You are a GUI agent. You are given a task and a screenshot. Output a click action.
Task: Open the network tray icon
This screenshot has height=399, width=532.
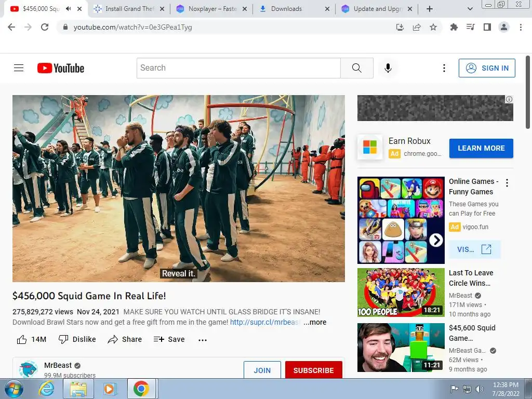click(x=467, y=389)
